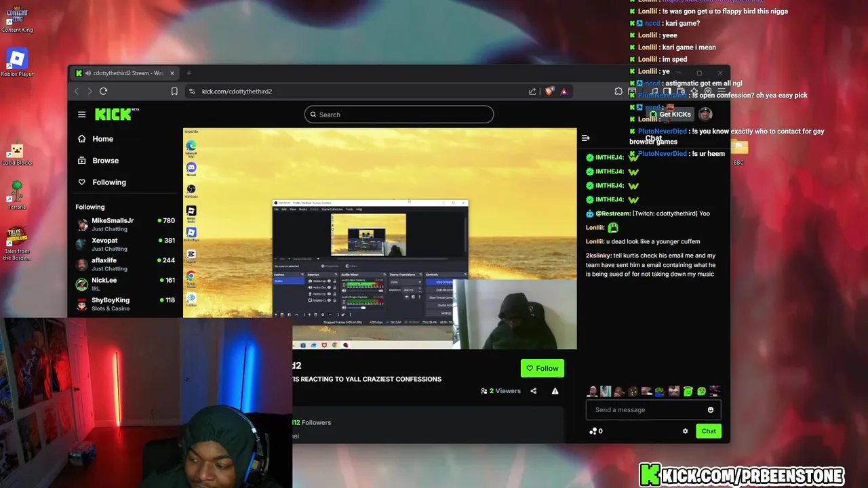
Task: Open Browse in Kick sidebar
Action: 98,161
